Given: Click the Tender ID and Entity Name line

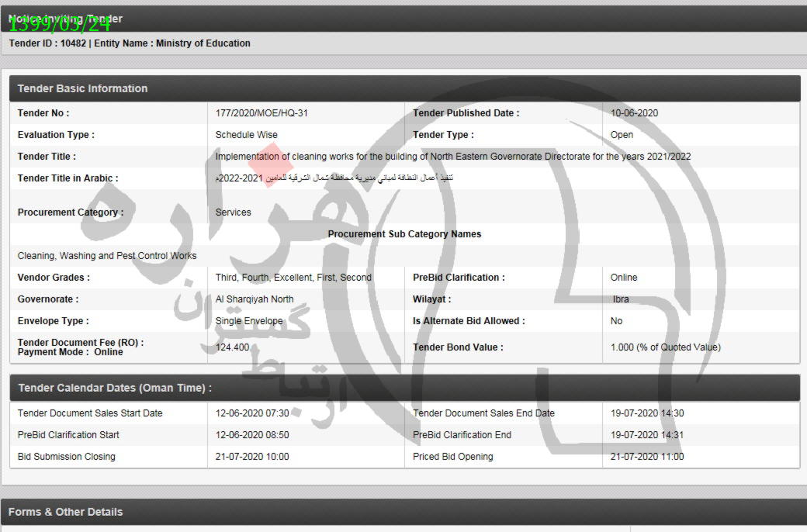Looking at the screenshot, I should (x=130, y=43).
